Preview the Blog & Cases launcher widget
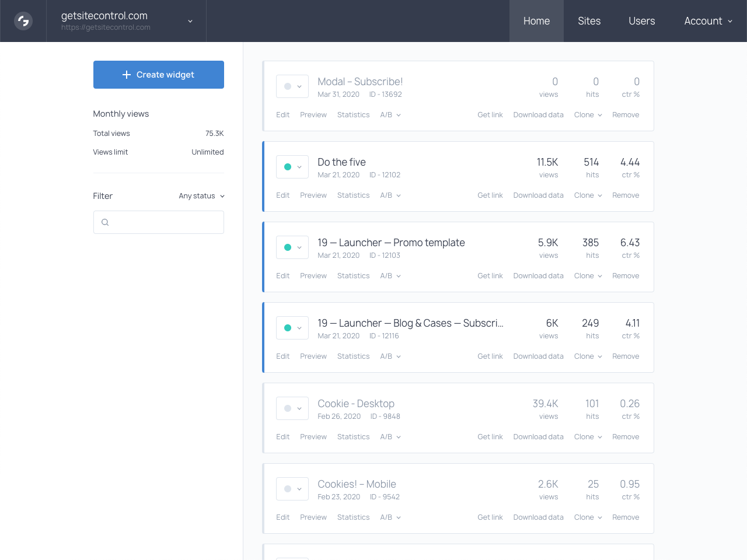 pyautogui.click(x=313, y=356)
